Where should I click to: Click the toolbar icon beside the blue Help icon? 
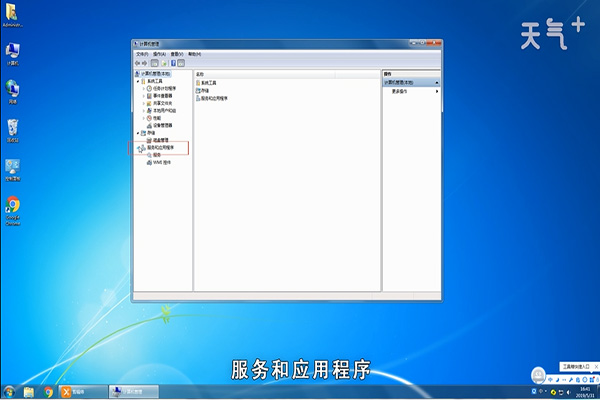pos(164,63)
